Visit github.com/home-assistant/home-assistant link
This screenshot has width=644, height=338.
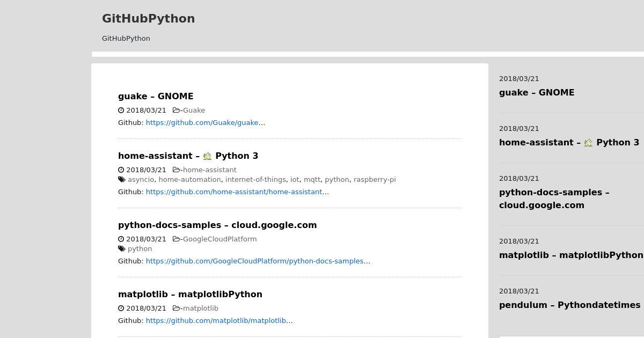tap(234, 192)
